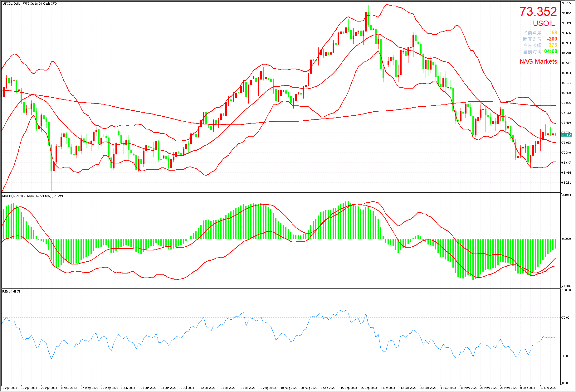Image resolution: width=576 pixels, height=392 pixels.
Task: Click the MACD(12,26,9) indicator label
Action: click(x=33, y=196)
